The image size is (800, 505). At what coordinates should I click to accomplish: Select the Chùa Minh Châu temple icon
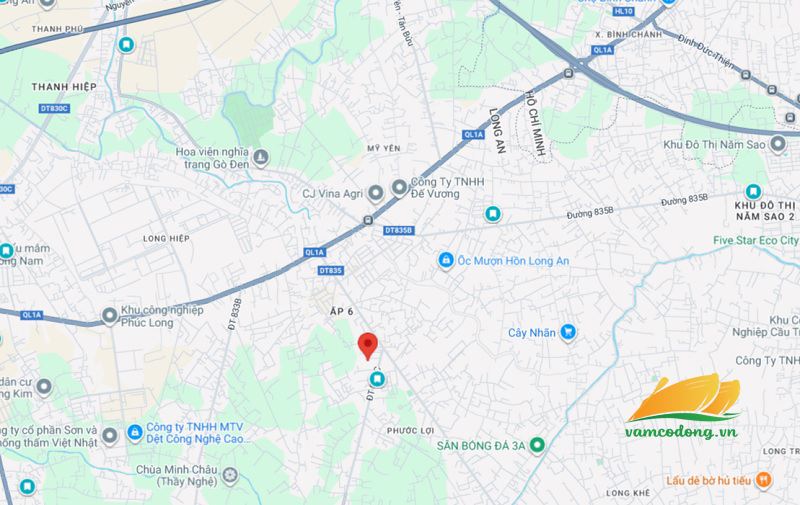(230, 475)
